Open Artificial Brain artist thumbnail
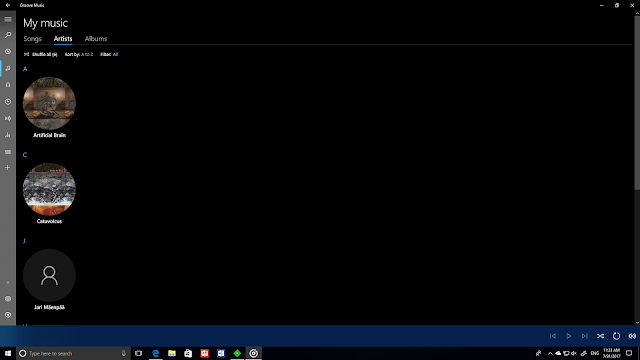 pos(49,103)
